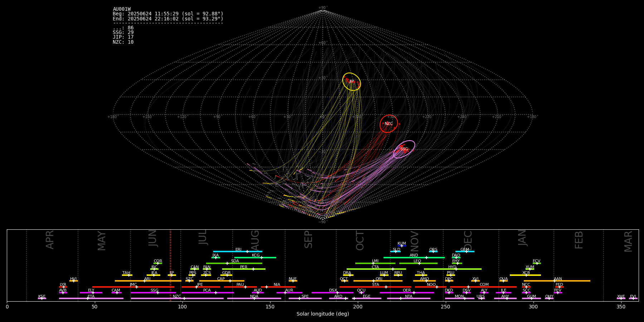Click the MON shower label
644x322 pixels.
click(x=459, y=297)
